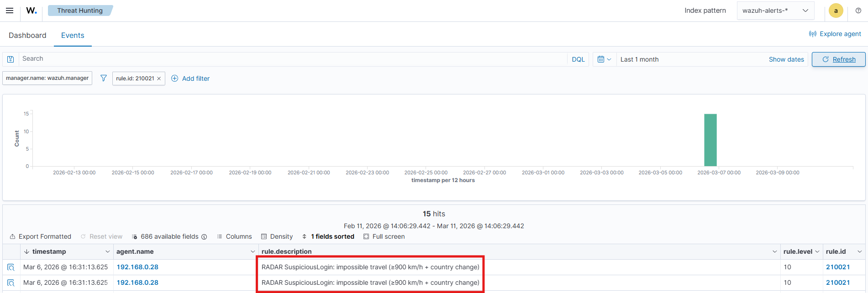Click the available fields info icon
This screenshot has width=868, height=293.
204,237
